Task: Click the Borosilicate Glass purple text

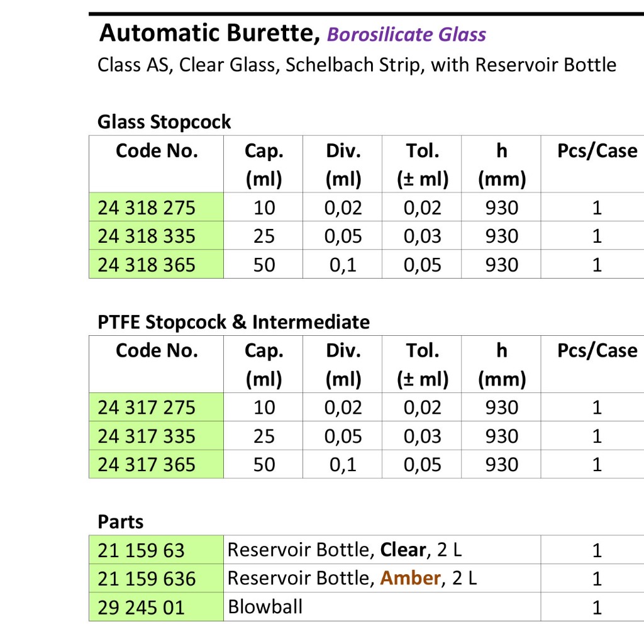Action: pyautogui.click(x=406, y=34)
